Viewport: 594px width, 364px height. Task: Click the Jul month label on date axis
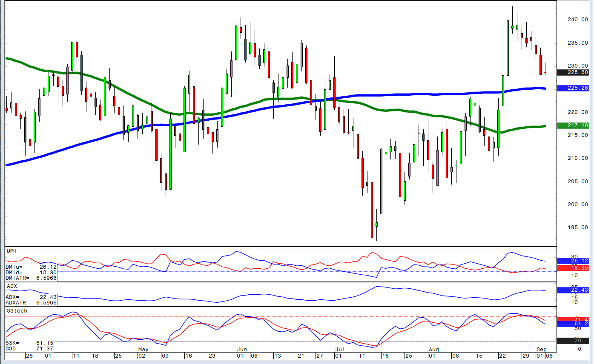click(339, 350)
